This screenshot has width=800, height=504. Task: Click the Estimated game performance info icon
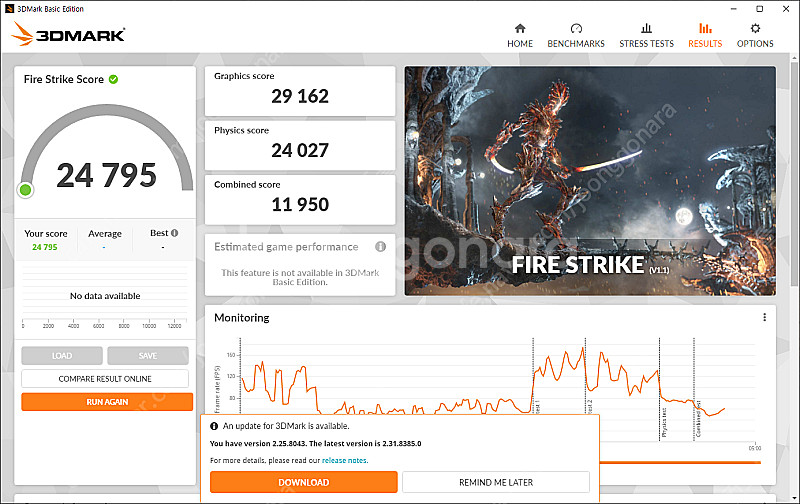[x=381, y=247]
